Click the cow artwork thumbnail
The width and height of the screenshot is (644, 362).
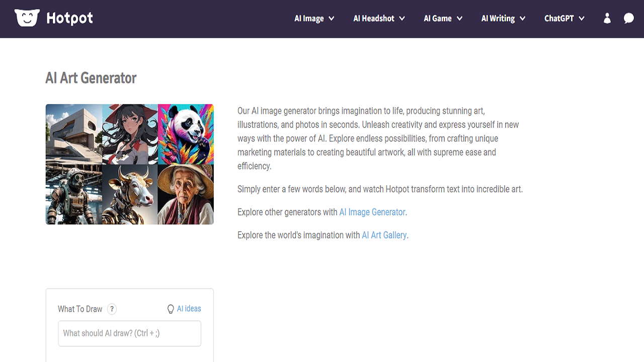pyautogui.click(x=129, y=195)
